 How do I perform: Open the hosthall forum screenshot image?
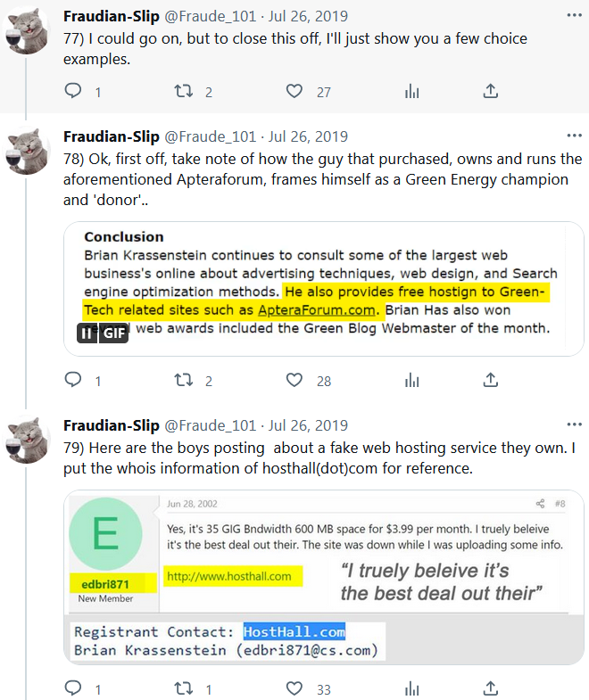(x=323, y=576)
